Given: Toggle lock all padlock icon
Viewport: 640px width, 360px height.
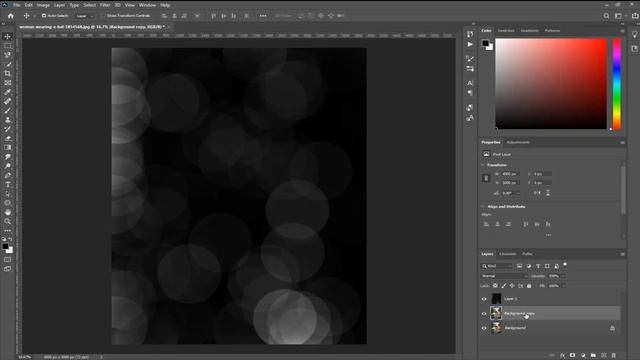Looking at the screenshot, I should [x=529, y=286].
